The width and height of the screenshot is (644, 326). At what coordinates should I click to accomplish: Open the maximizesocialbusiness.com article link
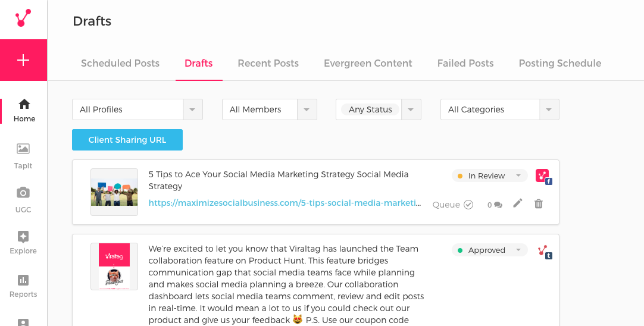(285, 203)
